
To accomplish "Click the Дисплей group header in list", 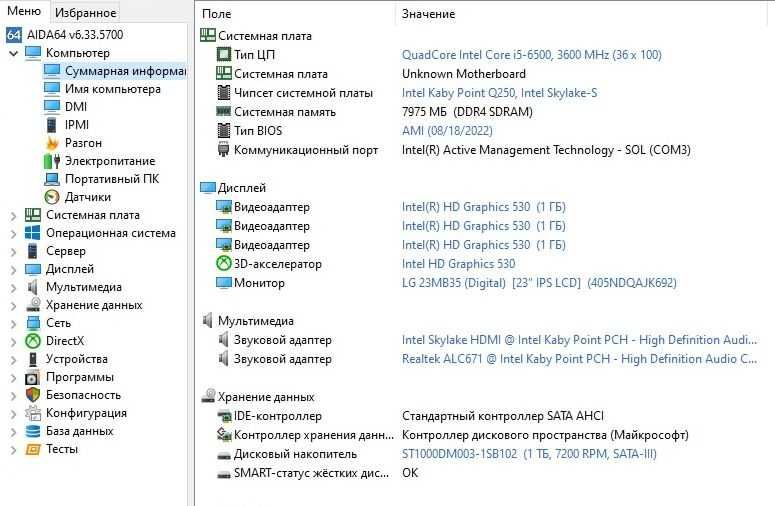I will click(242, 188).
